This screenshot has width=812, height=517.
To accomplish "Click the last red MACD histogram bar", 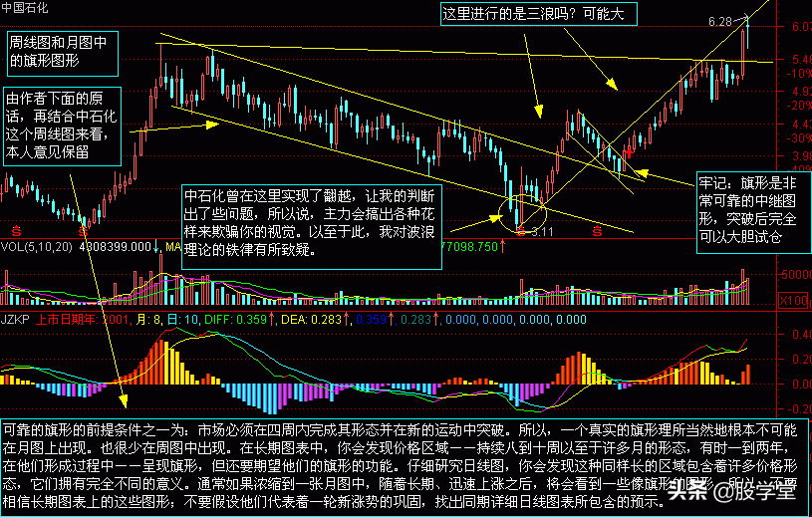I will (748, 375).
